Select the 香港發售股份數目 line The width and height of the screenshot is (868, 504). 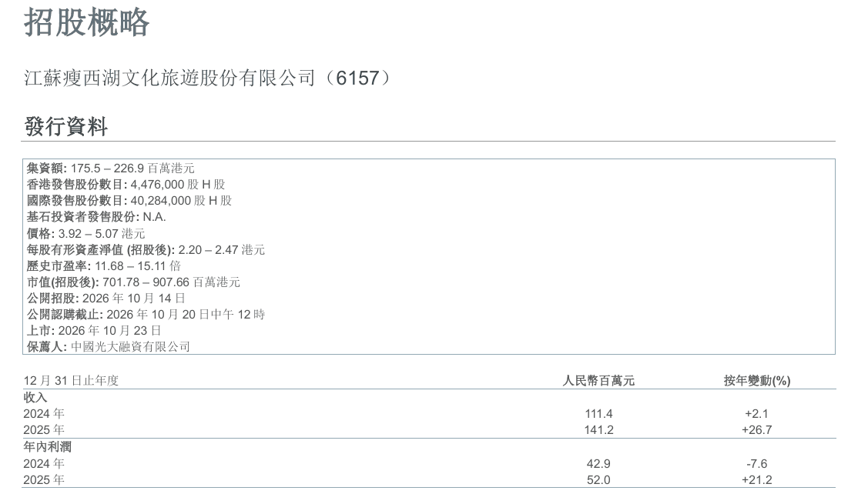click(126, 184)
